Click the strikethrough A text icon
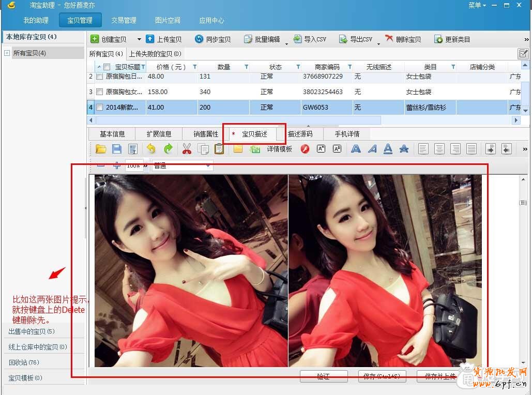Viewport: 532px width, 395px height. click(404, 149)
